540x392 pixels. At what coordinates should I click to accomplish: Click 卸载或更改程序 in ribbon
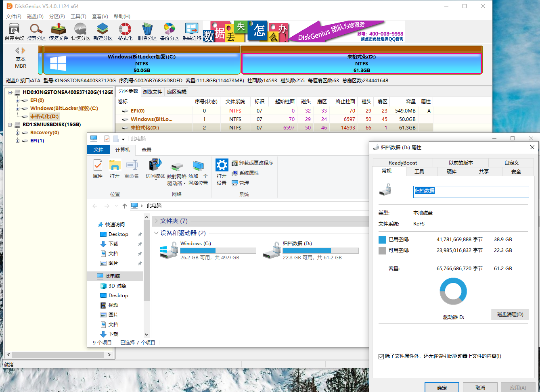pyautogui.click(x=252, y=163)
